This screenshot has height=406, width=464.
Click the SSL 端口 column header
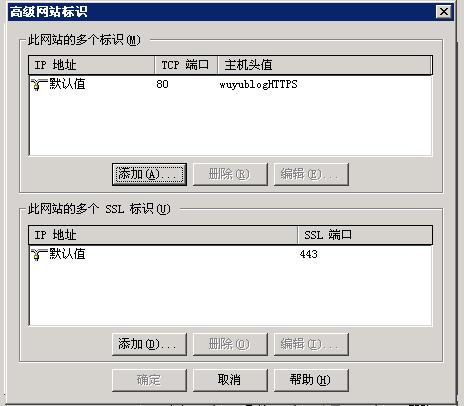[x=365, y=235]
